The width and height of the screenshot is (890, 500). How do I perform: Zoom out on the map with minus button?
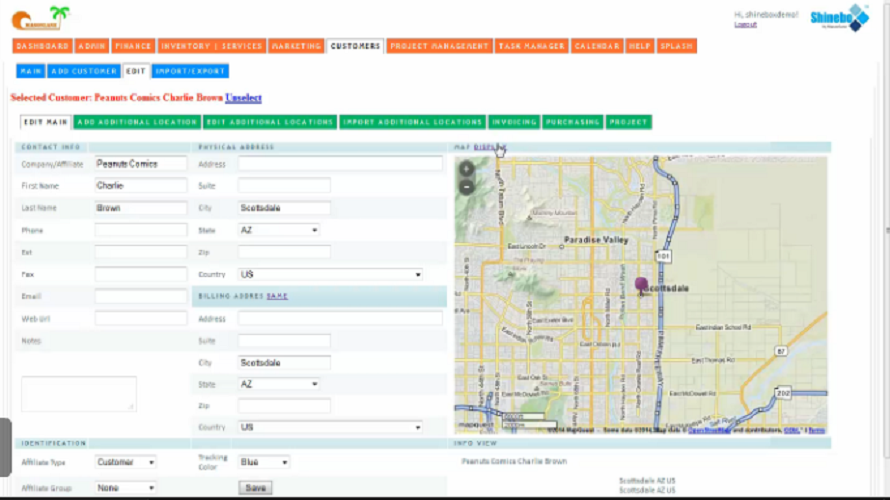(466, 187)
